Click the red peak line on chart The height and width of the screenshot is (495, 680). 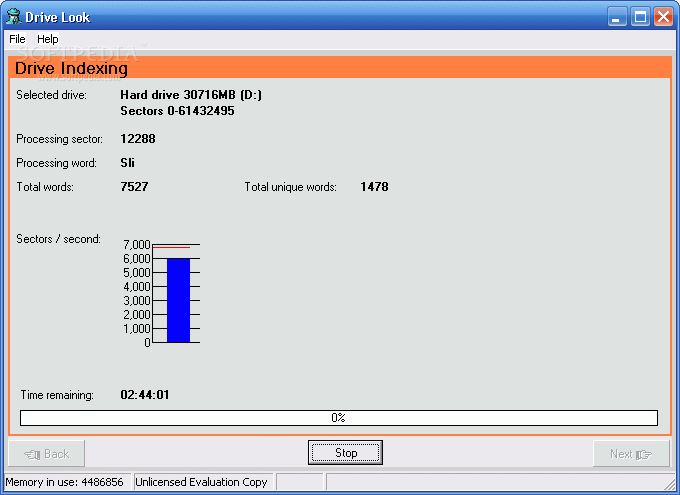click(x=172, y=247)
